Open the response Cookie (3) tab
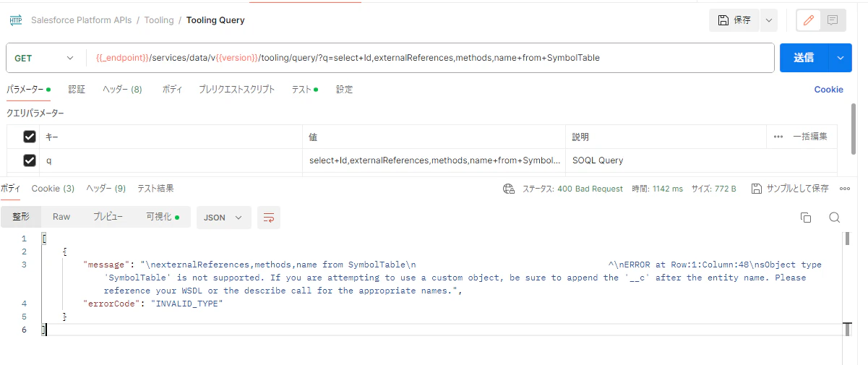868x365 pixels. point(53,189)
